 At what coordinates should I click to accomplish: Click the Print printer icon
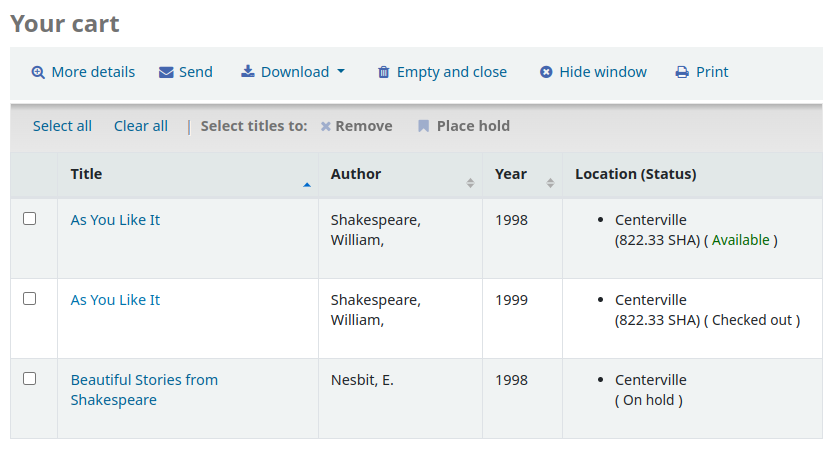[682, 72]
